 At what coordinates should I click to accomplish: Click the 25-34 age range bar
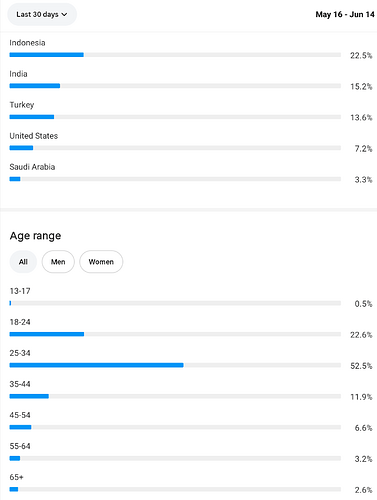(175, 365)
